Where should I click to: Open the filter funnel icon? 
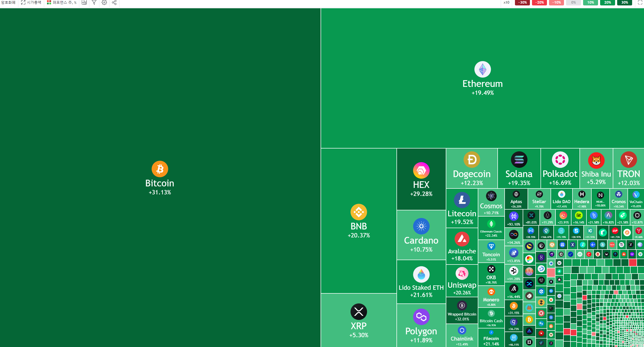(x=94, y=3)
